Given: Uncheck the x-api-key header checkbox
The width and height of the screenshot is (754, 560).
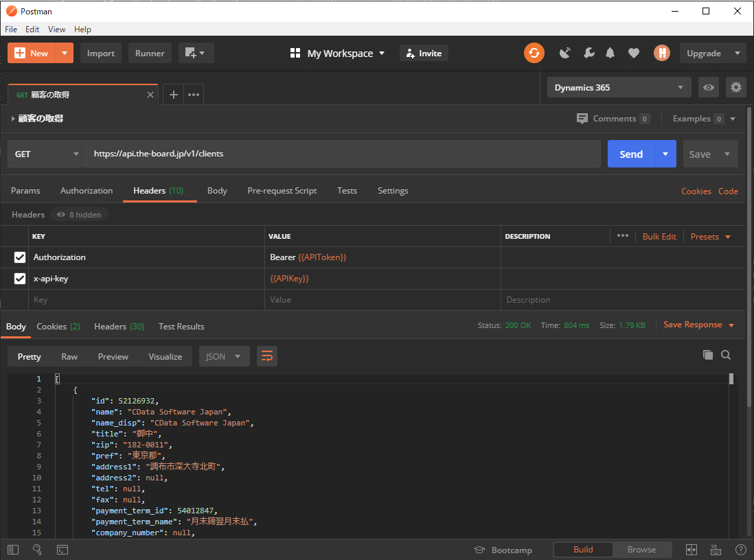Looking at the screenshot, I should point(20,279).
